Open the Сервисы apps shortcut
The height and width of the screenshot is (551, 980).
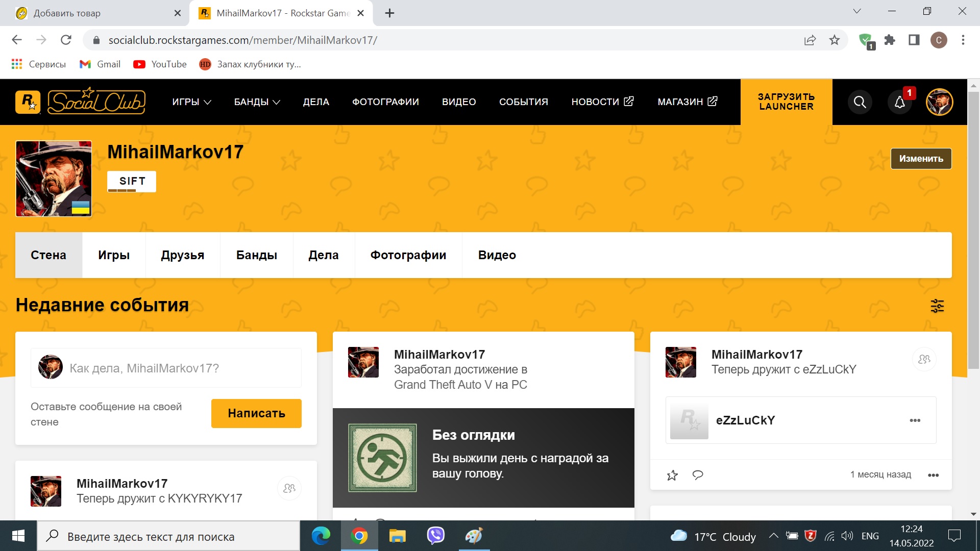[x=39, y=64]
